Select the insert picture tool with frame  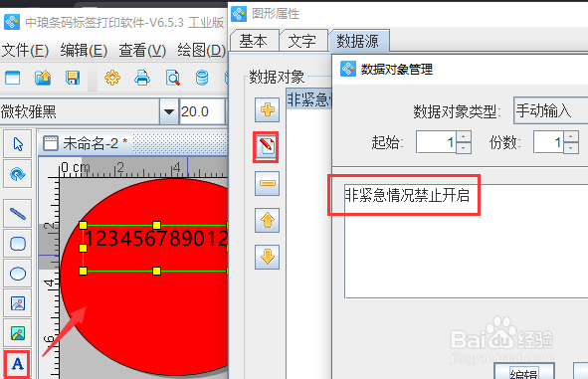coord(18,303)
